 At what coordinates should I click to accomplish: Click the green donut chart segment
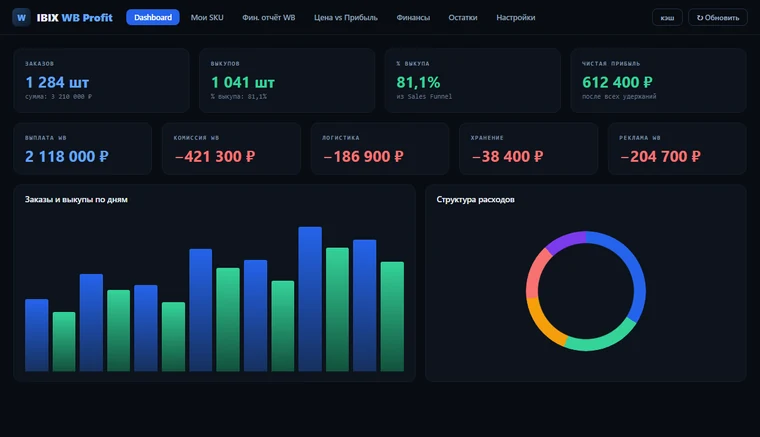click(x=601, y=343)
